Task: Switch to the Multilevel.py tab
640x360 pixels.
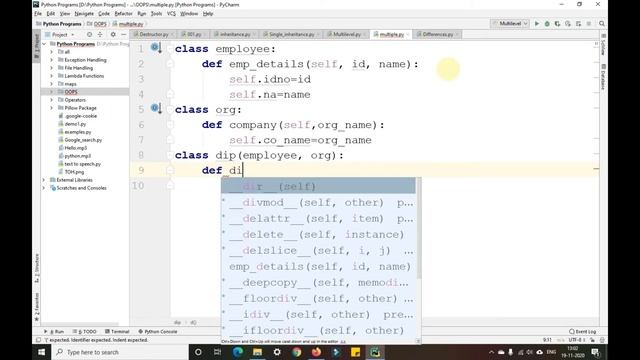Action: click(x=347, y=35)
